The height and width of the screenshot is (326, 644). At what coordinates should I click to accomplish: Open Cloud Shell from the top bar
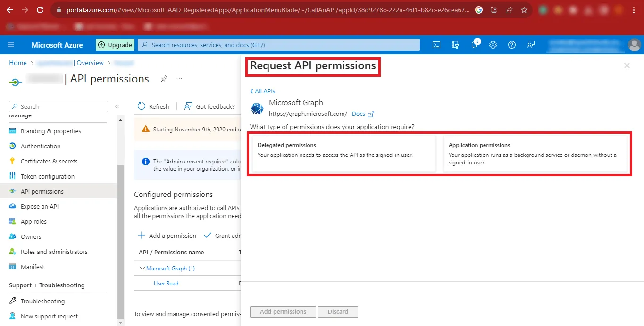tap(436, 45)
